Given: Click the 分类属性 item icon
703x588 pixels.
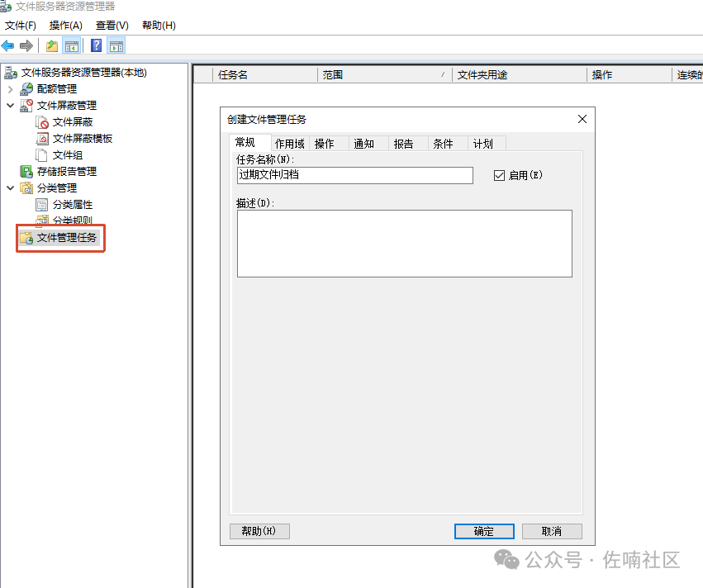Looking at the screenshot, I should pyautogui.click(x=41, y=205).
